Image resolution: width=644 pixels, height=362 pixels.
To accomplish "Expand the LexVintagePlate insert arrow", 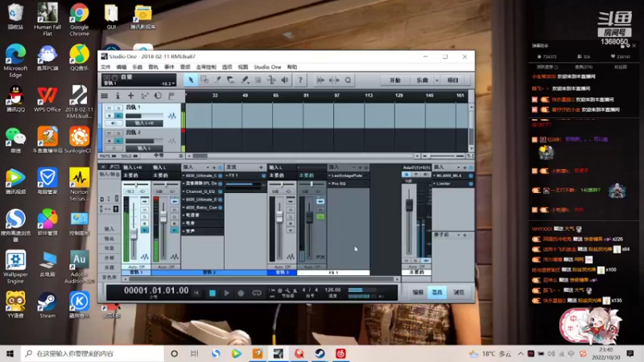I will tap(329, 175).
